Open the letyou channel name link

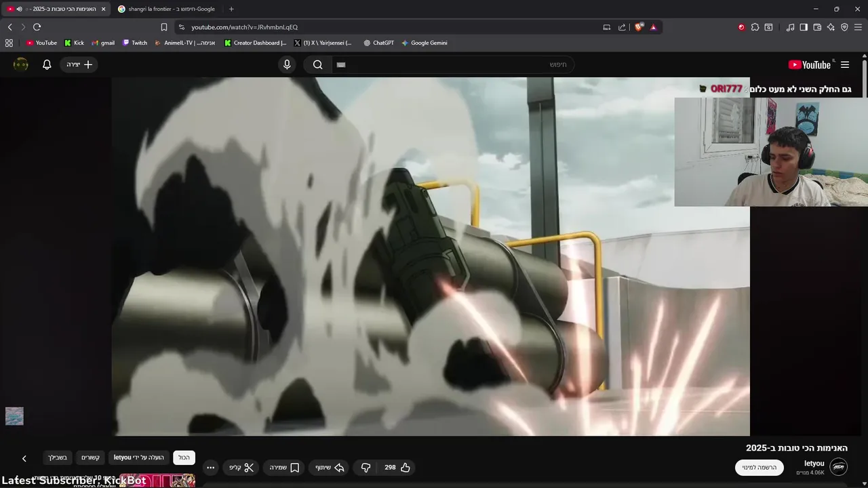click(814, 464)
